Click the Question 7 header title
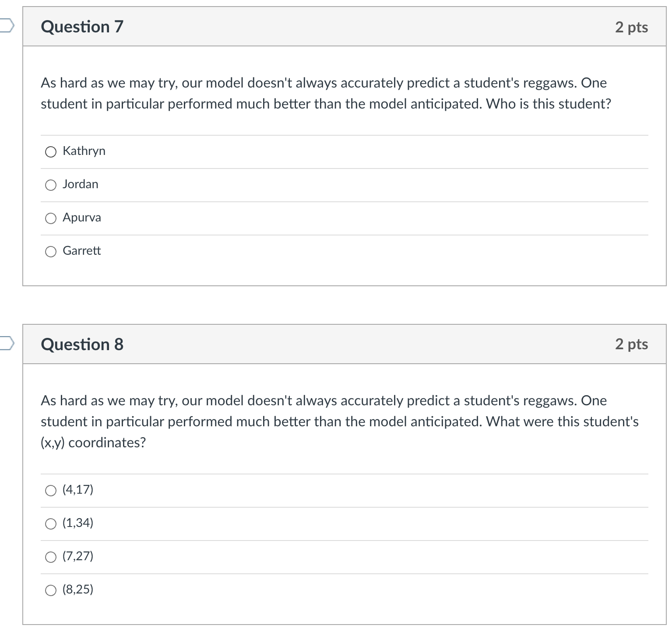 pos(82,27)
